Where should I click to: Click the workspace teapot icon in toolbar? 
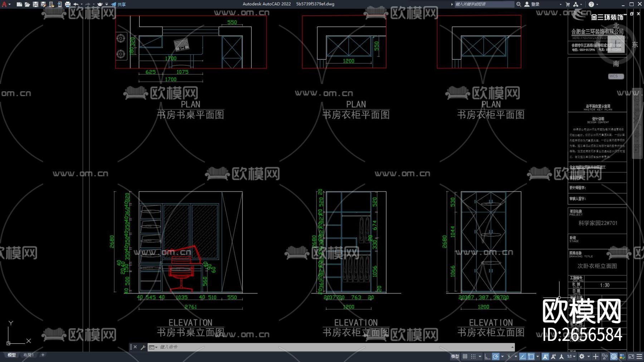click(x=100, y=4)
